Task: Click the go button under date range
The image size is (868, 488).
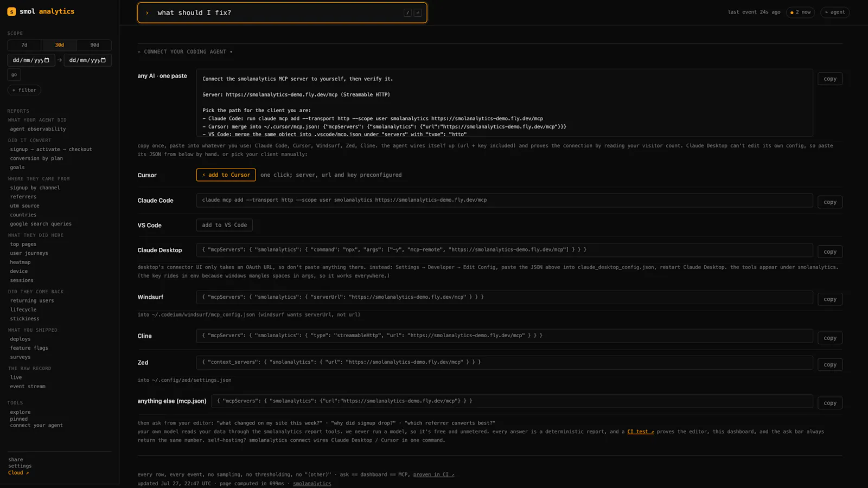Action: pyautogui.click(x=14, y=75)
